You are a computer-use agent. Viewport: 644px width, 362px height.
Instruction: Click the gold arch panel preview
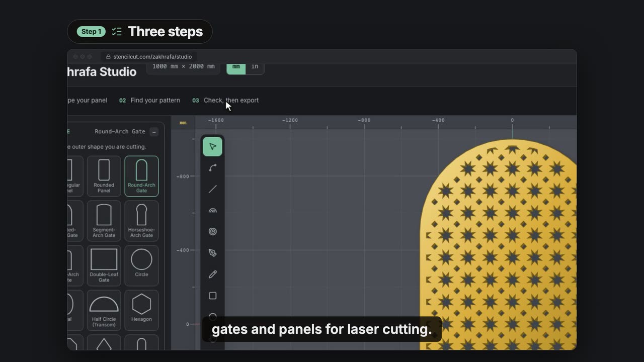click(x=498, y=244)
